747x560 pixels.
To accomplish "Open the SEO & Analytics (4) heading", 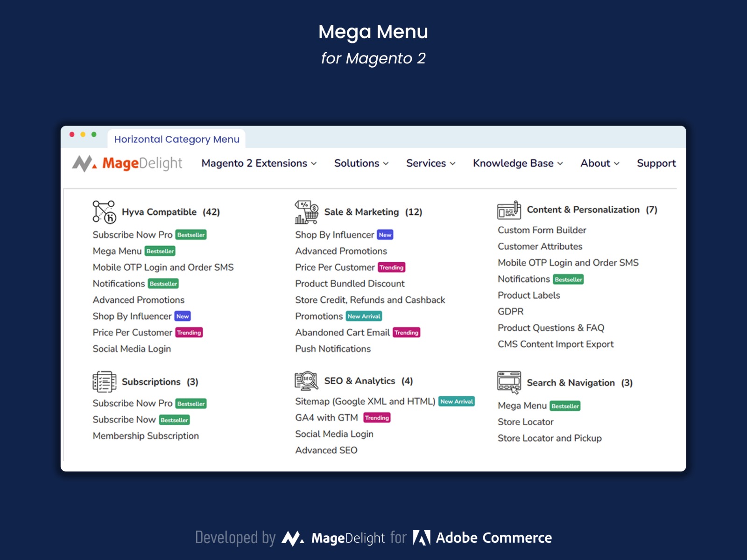I will [x=368, y=381].
